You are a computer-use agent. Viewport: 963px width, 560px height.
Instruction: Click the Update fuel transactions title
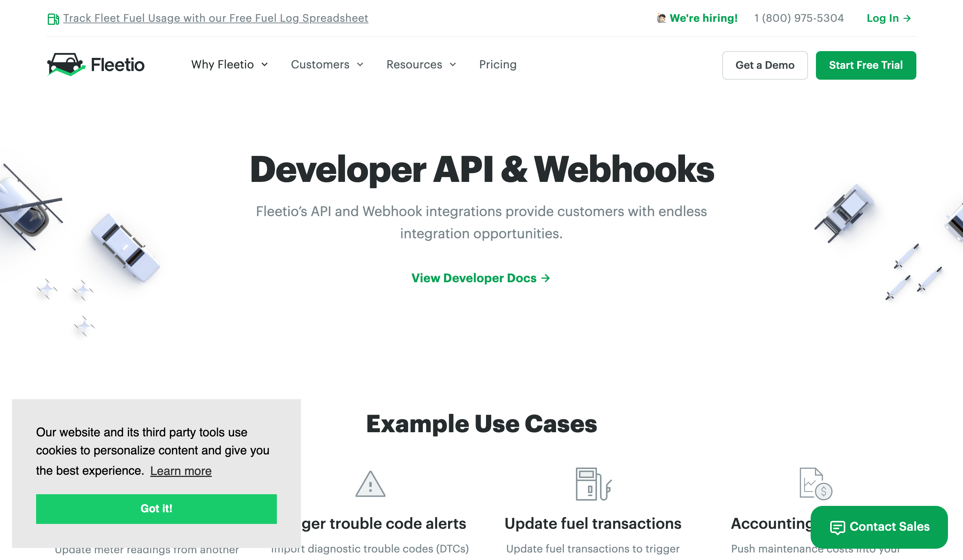point(593,523)
